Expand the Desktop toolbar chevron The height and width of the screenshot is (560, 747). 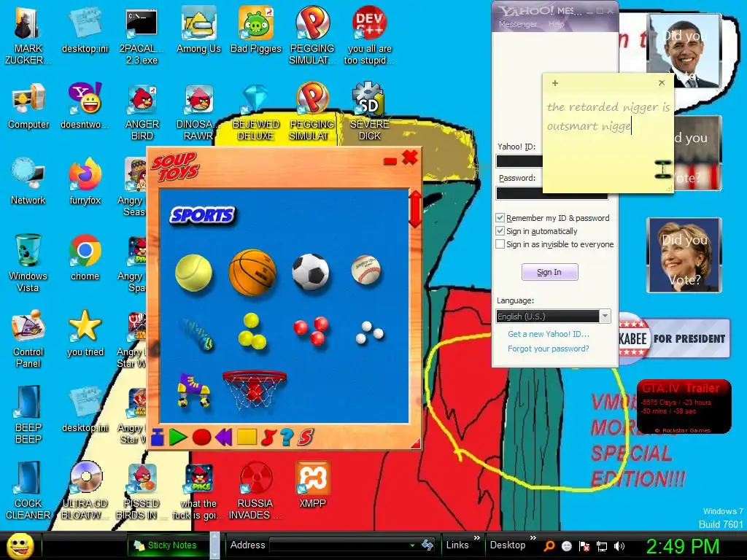pos(533,538)
